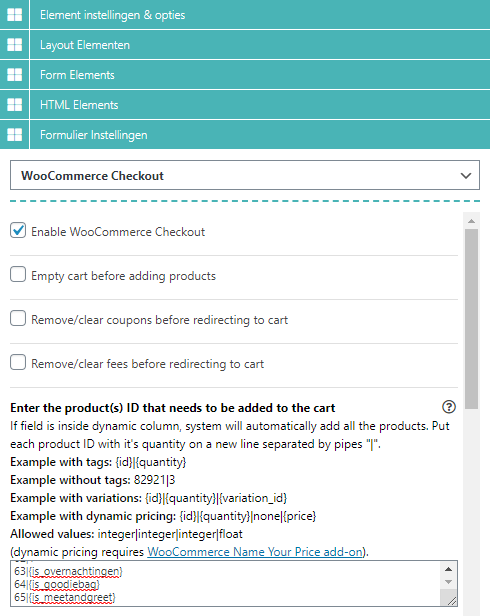490x616 pixels.
Task: Click textarea resize handle corner
Action: point(452,601)
